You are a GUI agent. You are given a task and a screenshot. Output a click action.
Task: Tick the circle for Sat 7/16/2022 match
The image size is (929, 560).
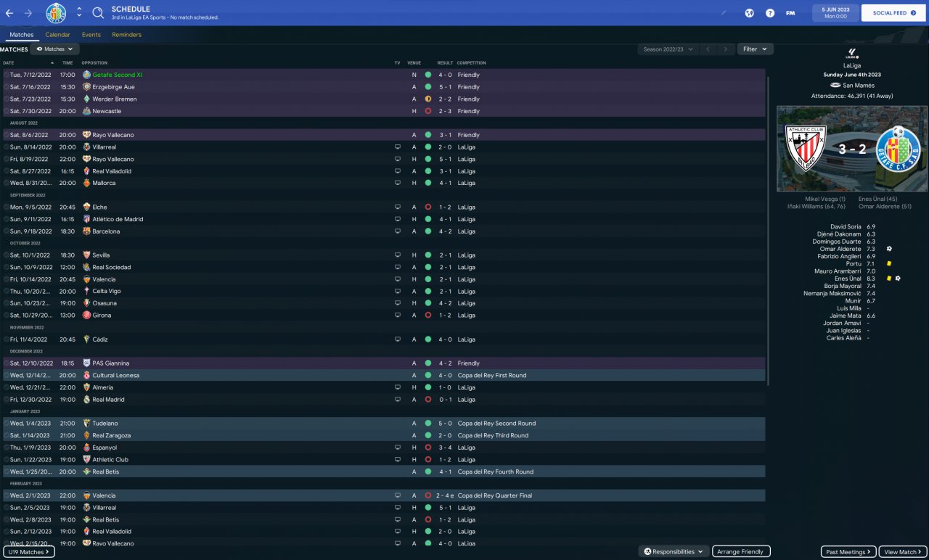point(7,87)
